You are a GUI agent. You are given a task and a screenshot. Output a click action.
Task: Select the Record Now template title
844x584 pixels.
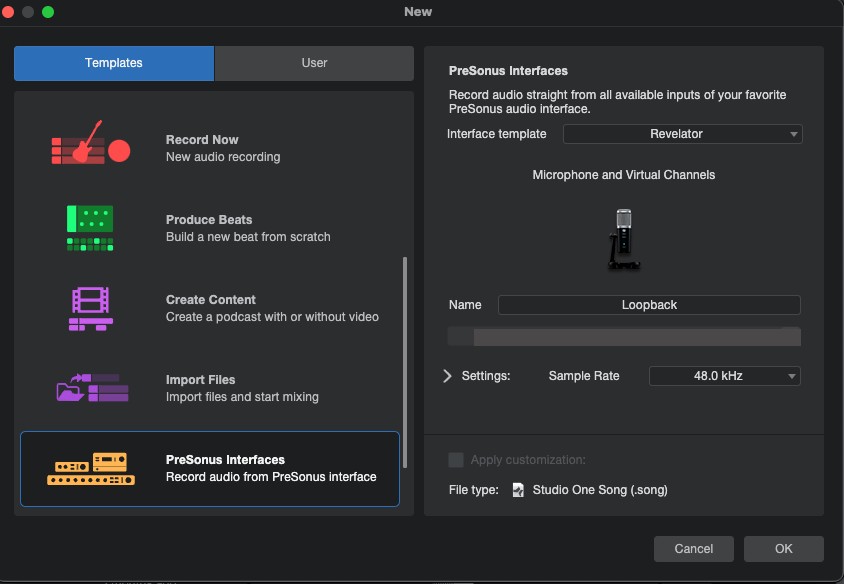(x=202, y=140)
